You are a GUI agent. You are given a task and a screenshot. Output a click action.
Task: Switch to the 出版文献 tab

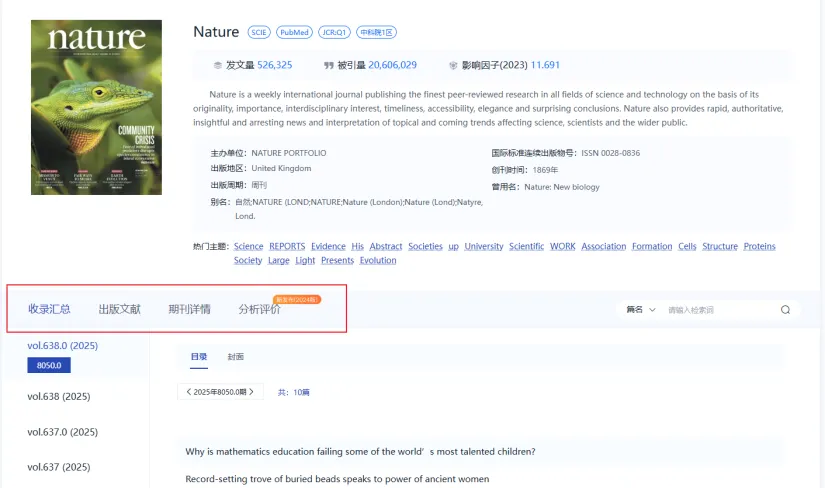(119, 309)
